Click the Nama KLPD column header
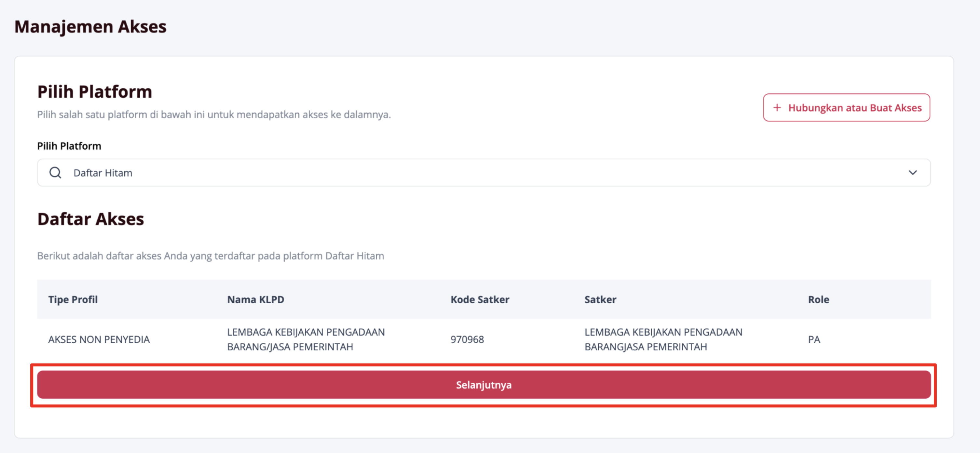Image resolution: width=980 pixels, height=453 pixels. tap(256, 299)
